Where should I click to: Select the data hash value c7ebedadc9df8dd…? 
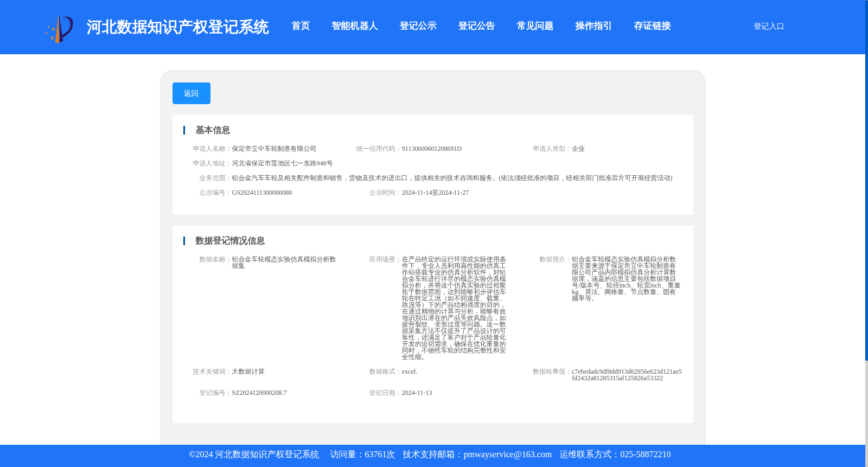pyautogui.click(x=627, y=375)
